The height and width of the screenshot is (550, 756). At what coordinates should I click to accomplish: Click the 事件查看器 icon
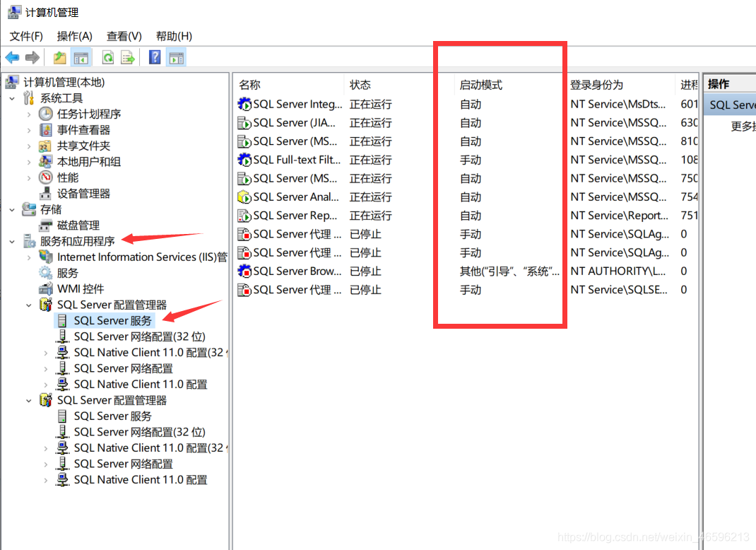click(x=45, y=130)
